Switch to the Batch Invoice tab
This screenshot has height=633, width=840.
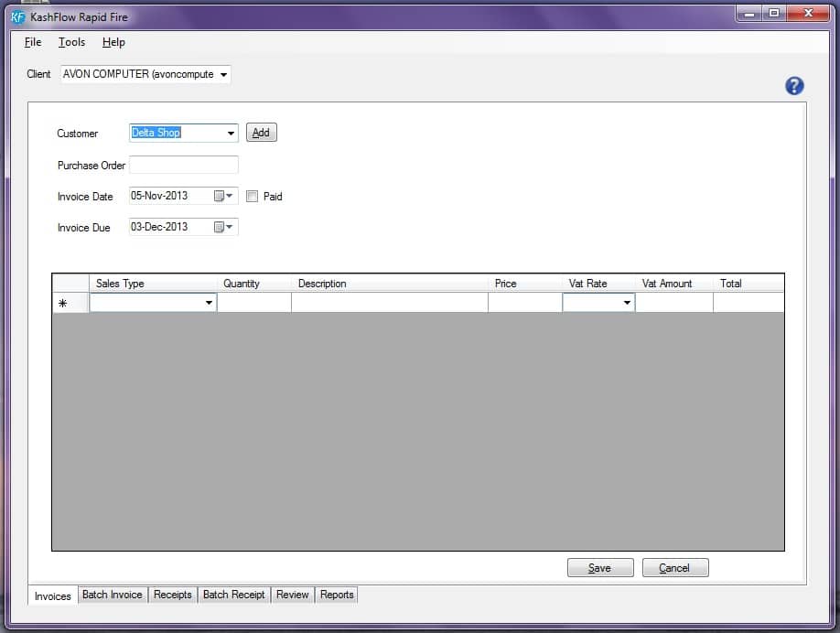pyautogui.click(x=113, y=595)
